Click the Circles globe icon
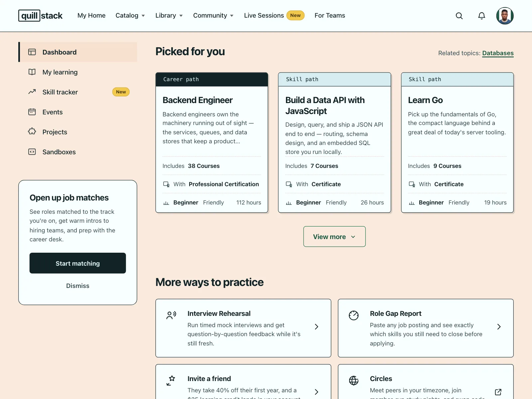532x399 pixels. coord(354,380)
